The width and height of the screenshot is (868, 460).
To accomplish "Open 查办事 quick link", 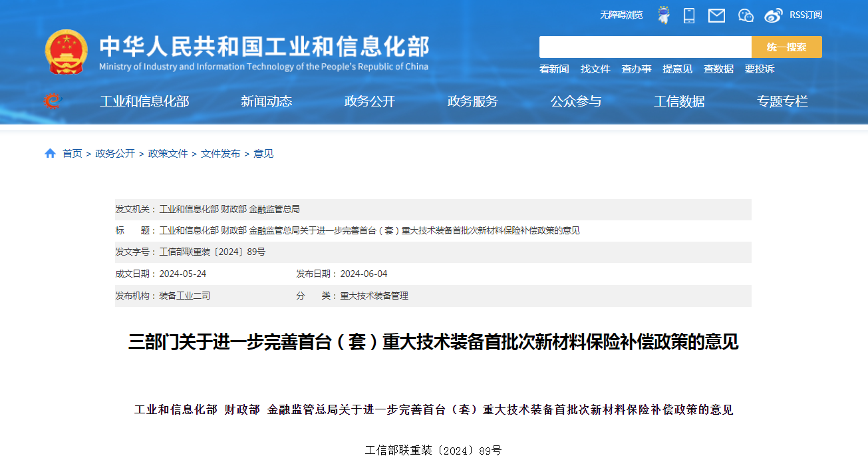I will (637, 69).
